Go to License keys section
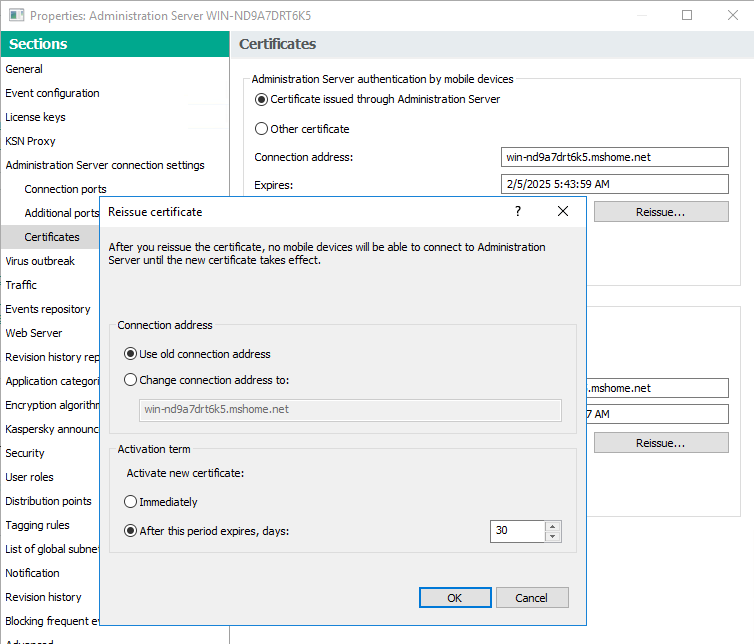Image resolution: width=754 pixels, height=644 pixels. pos(35,117)
